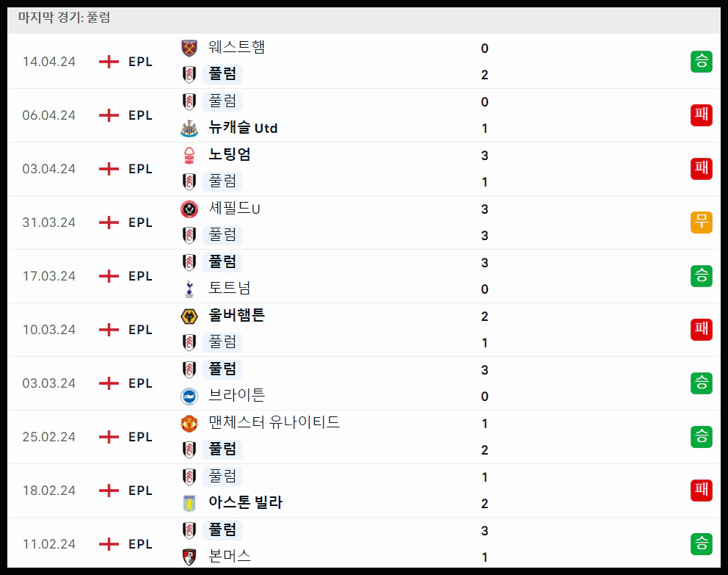Click the Tottenham crest icon
The image size is (728, 575).
point(189,289)
